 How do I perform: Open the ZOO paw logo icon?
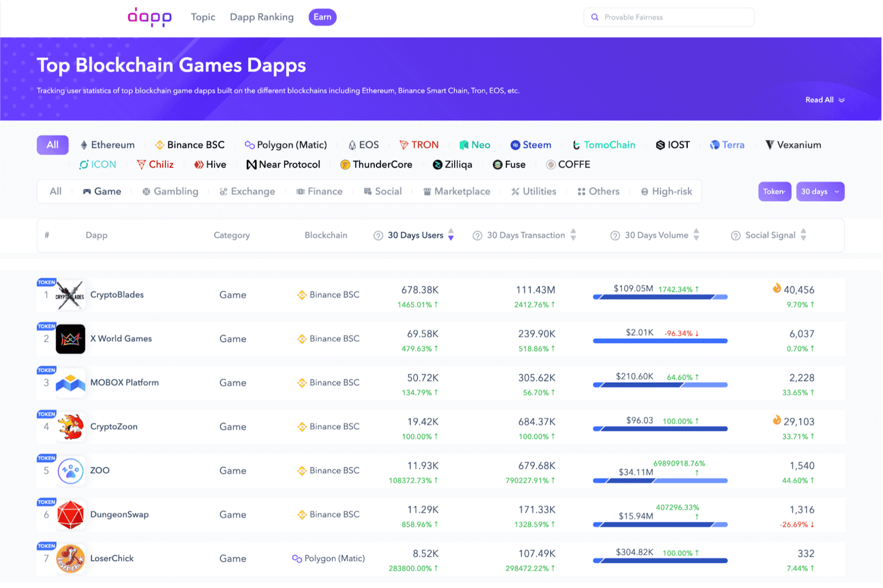[70, 471]
